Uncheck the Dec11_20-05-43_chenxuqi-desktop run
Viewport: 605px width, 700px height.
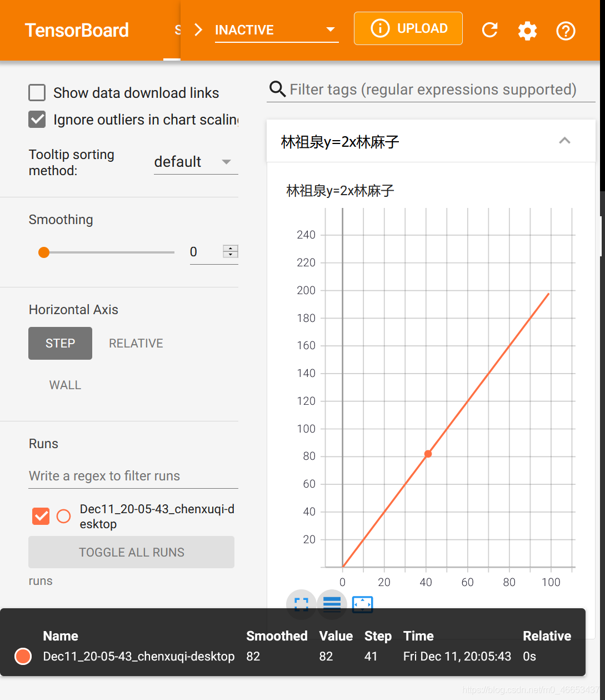pyautogui.click(x=41, y=516)
